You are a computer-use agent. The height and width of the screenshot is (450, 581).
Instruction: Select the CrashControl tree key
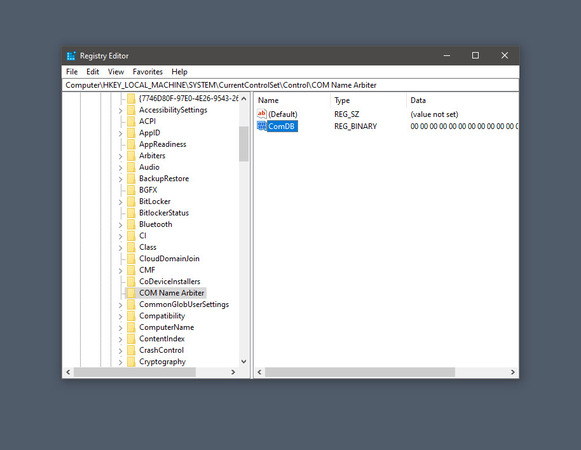[x=161, y=350]
